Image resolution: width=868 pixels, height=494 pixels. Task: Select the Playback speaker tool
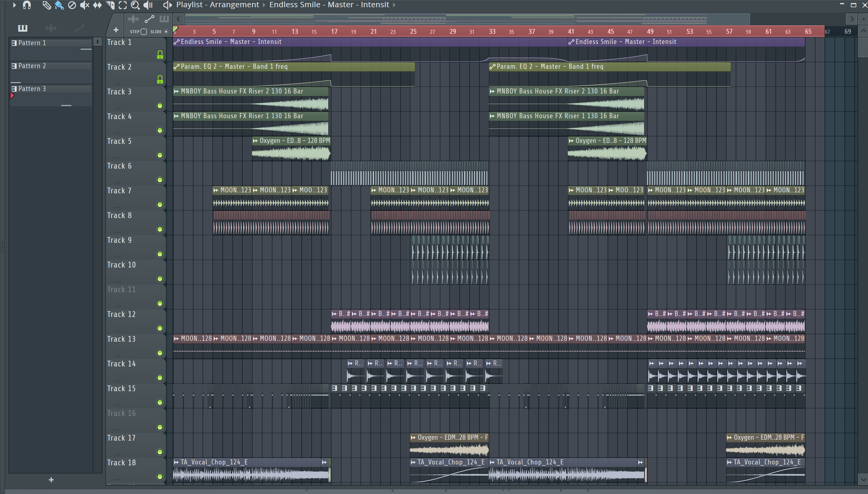(x=148, y=5)
